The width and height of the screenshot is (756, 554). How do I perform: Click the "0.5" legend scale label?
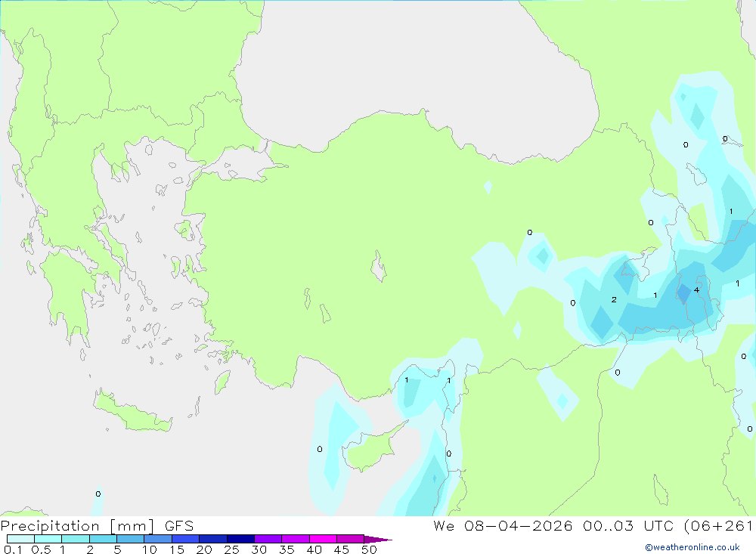(41, 549)
